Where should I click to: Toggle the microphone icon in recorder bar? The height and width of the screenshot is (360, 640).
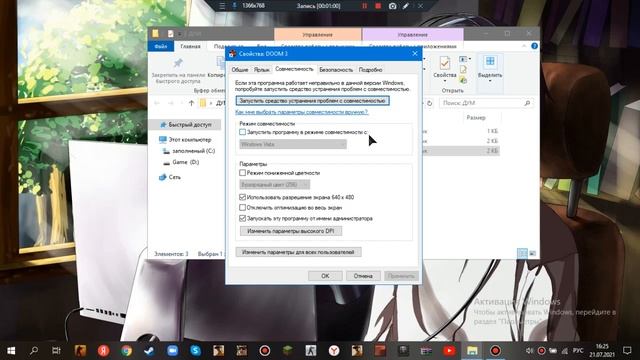pyautogui.click(x=234, y=6)
